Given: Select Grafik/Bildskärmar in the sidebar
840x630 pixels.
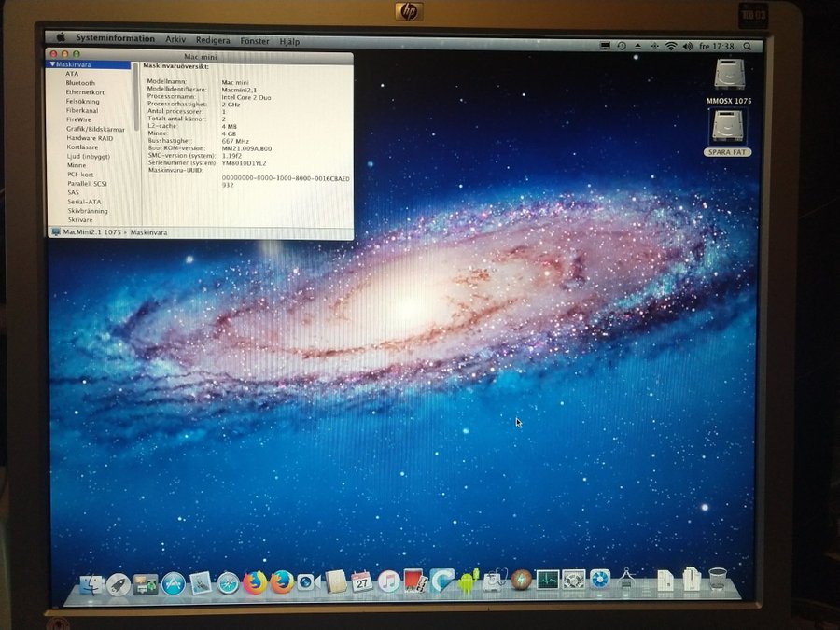Looking at the screenshot, I should [x=95, y=129].
